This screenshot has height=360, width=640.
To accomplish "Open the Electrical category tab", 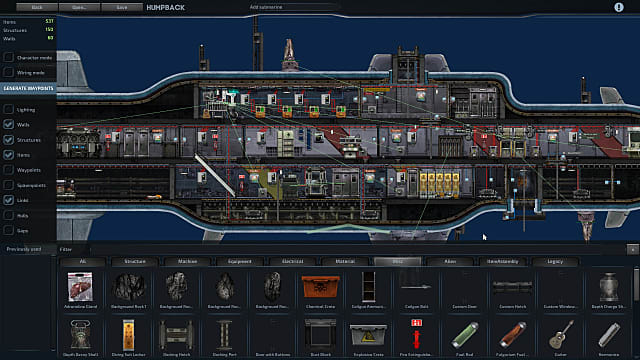I will click(x=293, y=261).
